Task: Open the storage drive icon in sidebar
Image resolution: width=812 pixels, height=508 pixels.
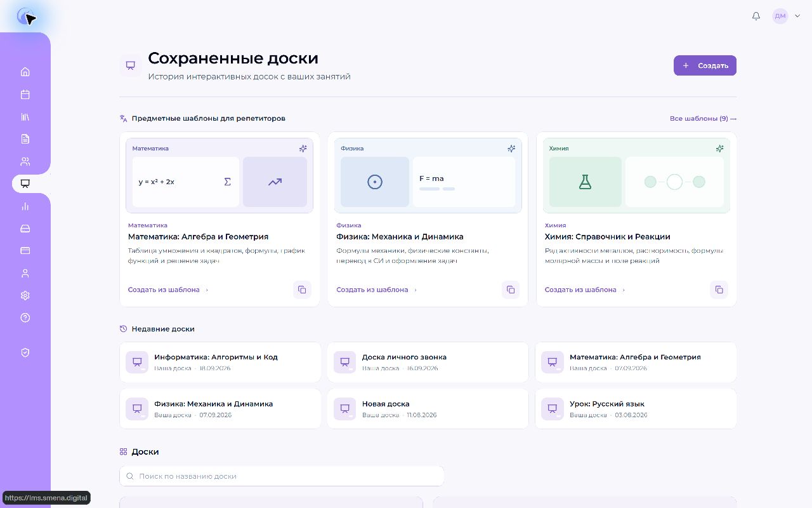Action: [25, 229]
